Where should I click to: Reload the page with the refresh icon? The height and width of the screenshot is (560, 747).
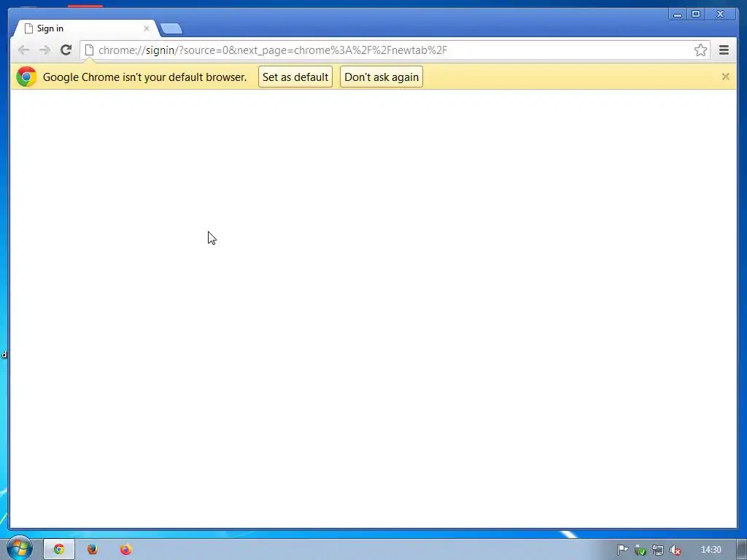66,50
